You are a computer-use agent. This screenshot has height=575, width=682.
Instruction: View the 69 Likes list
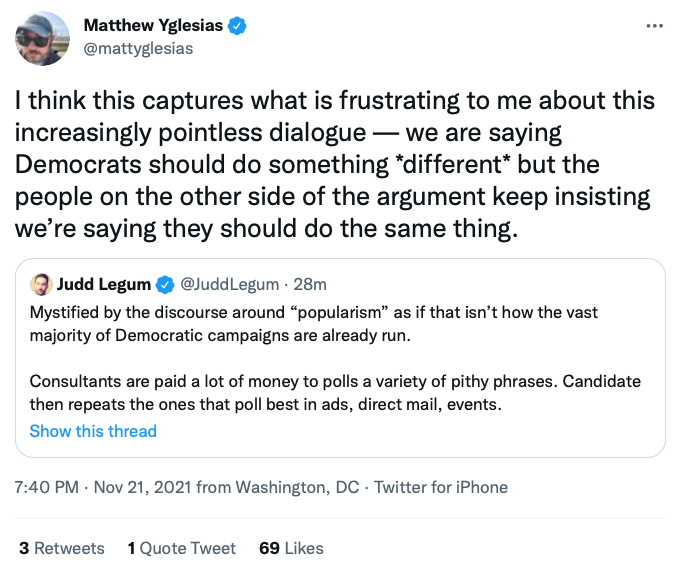click(291, 548)
